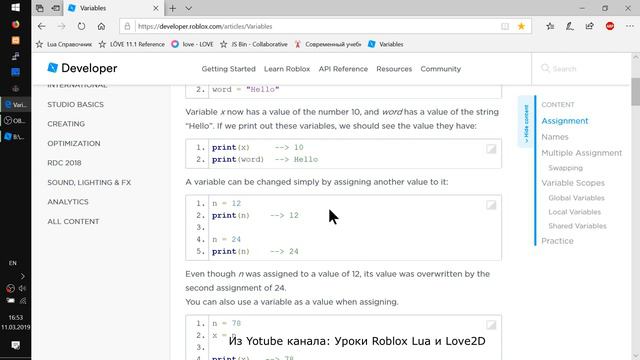The height and width of the screenshot is (360, 640).
Task: Jump to Shared Variables subsection
Action: pos(578,226)
